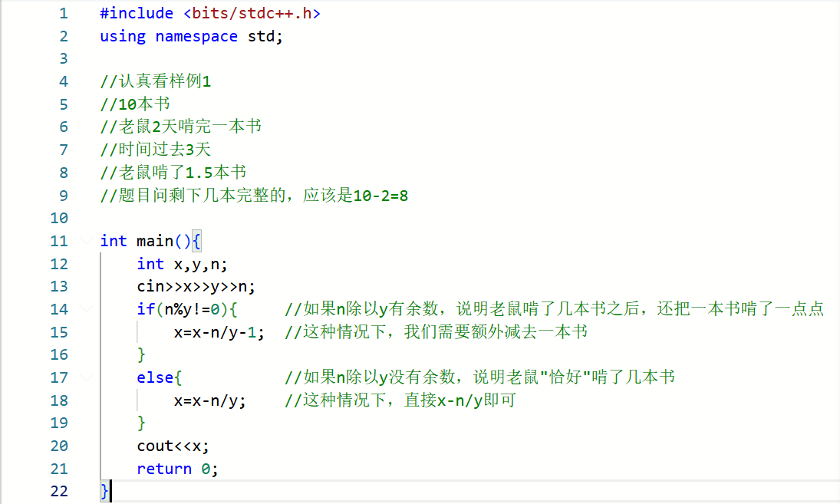Click the 'cin>>x>>y>>n;' statement

pyautogui.click(x=196, y=287)
